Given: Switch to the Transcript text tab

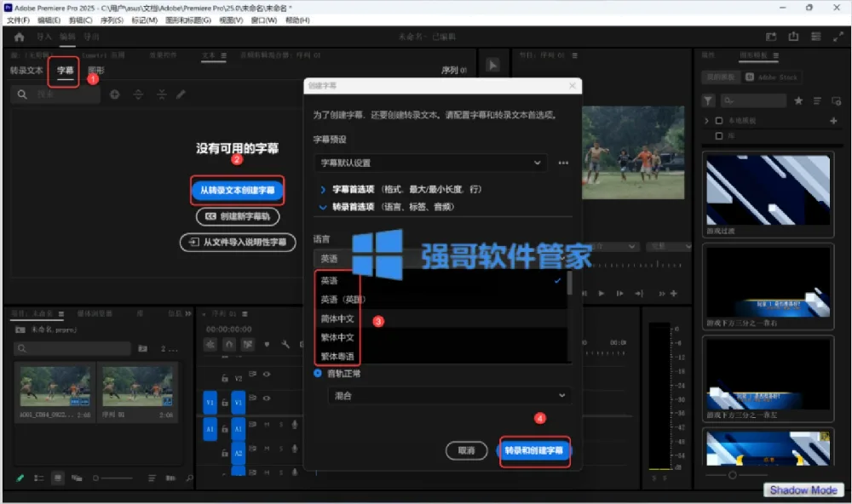Looking at the screenshot, I should click(x=26, y=71).
